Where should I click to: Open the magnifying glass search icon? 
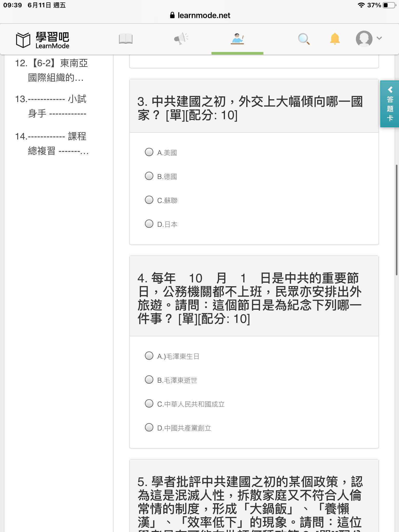(x=304, y=39)
